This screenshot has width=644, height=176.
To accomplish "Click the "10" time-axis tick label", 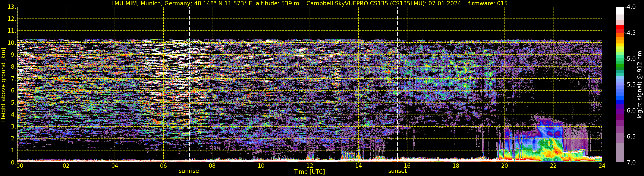I will coord(261,166).
